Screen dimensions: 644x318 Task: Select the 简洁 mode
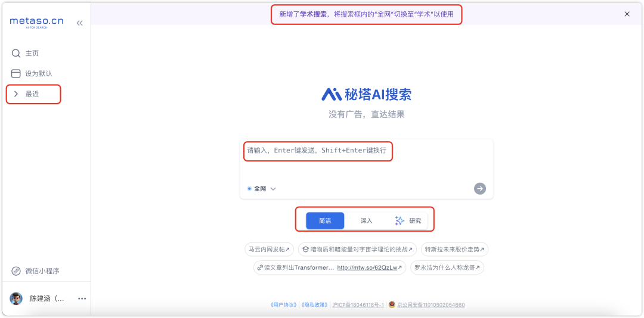tap(325, 221)
